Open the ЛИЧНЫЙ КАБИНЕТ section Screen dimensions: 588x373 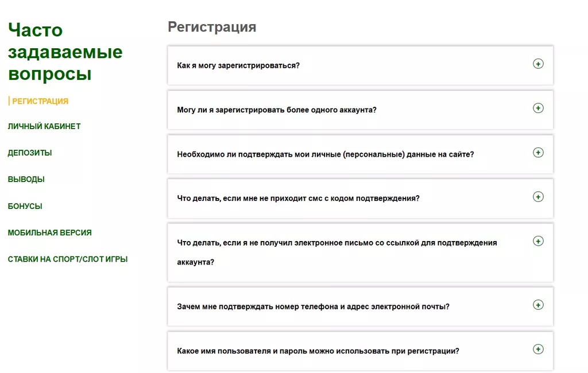(44, 126)
